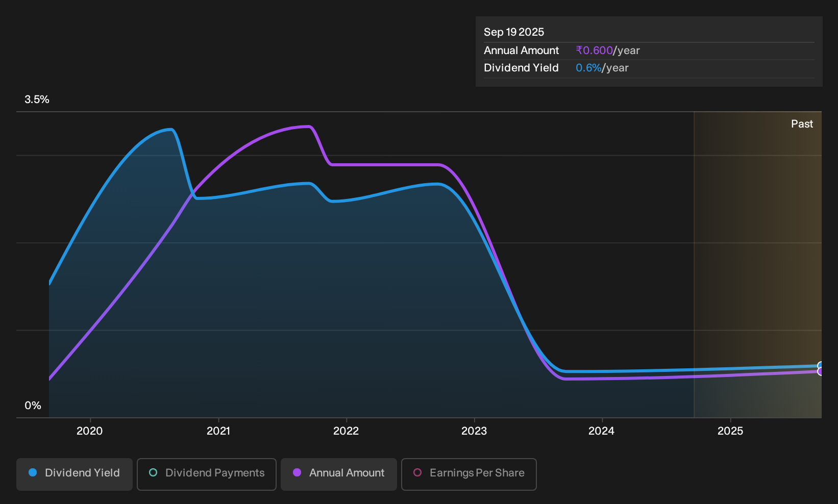This screenshot has width=838, height=504.
Task: Toggle the Dividend Yield legend button
Action: pyautogui.click(x=75, y=474)
